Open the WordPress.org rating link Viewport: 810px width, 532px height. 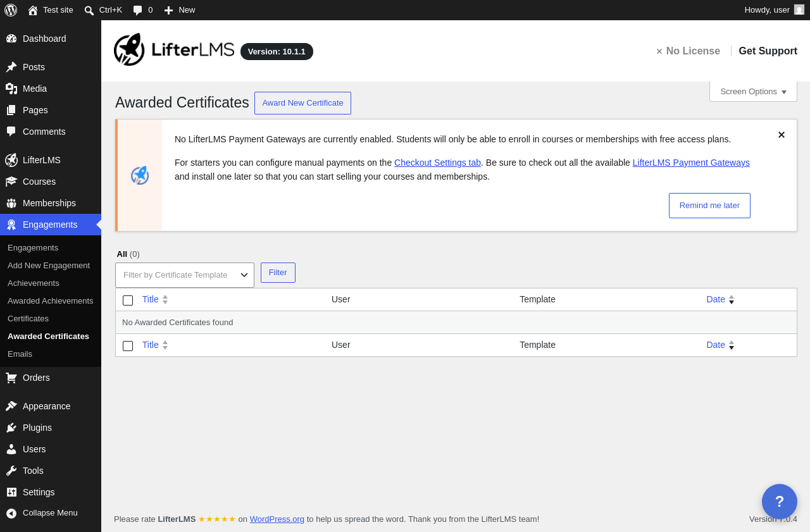pos(277,519)
